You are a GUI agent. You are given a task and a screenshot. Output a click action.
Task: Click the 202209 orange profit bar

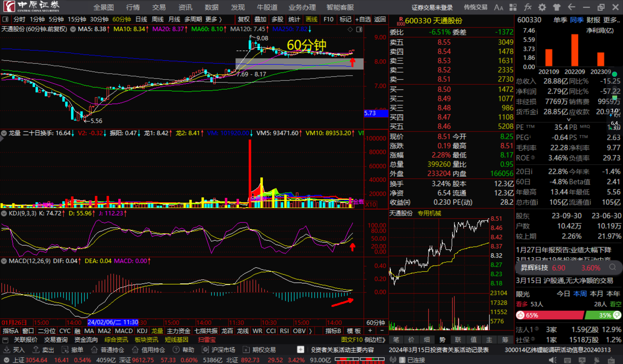[x=574, y=50]
